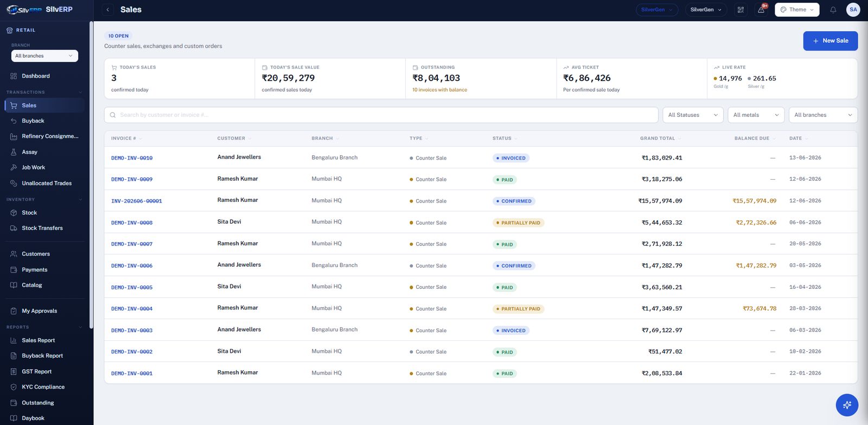
Task: Click the Buyback sidebar icon
Action: point(14,121)
